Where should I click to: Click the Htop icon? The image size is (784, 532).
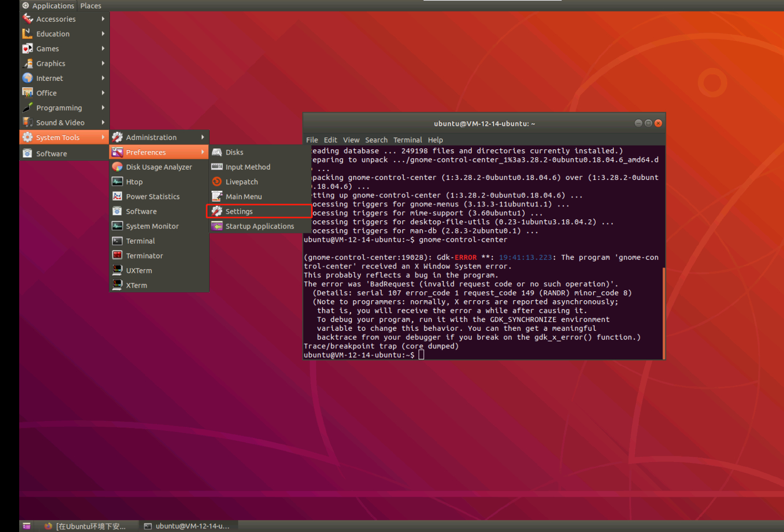[x=117, y=181]
